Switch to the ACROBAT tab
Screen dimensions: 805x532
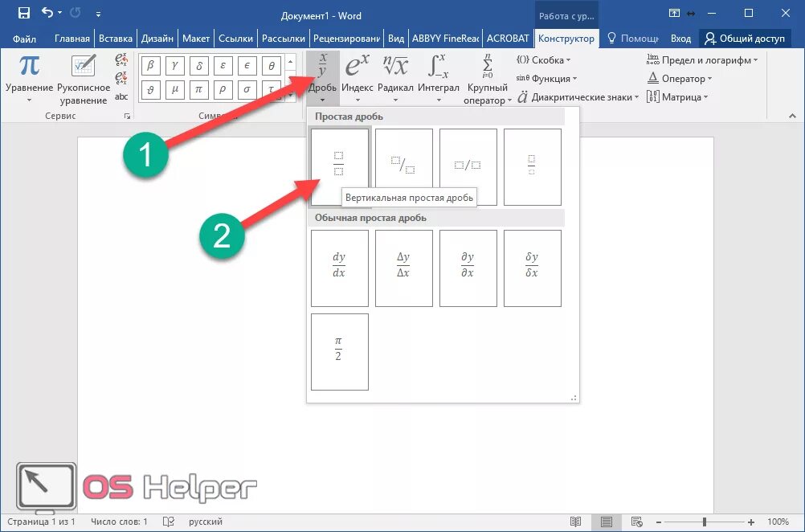point(507,39)
